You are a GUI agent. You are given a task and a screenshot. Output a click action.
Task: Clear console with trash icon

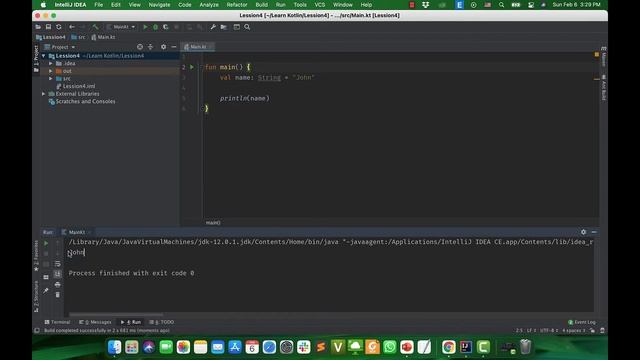[58, 295]
